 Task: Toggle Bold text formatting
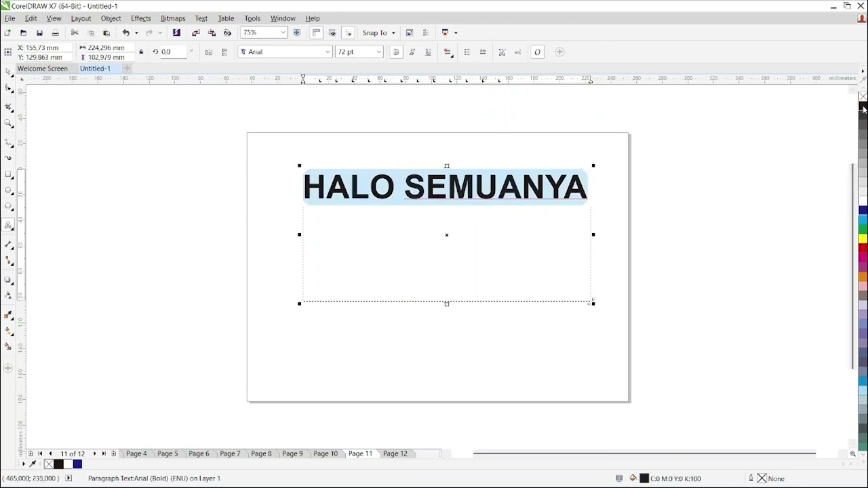pos(396,52)
